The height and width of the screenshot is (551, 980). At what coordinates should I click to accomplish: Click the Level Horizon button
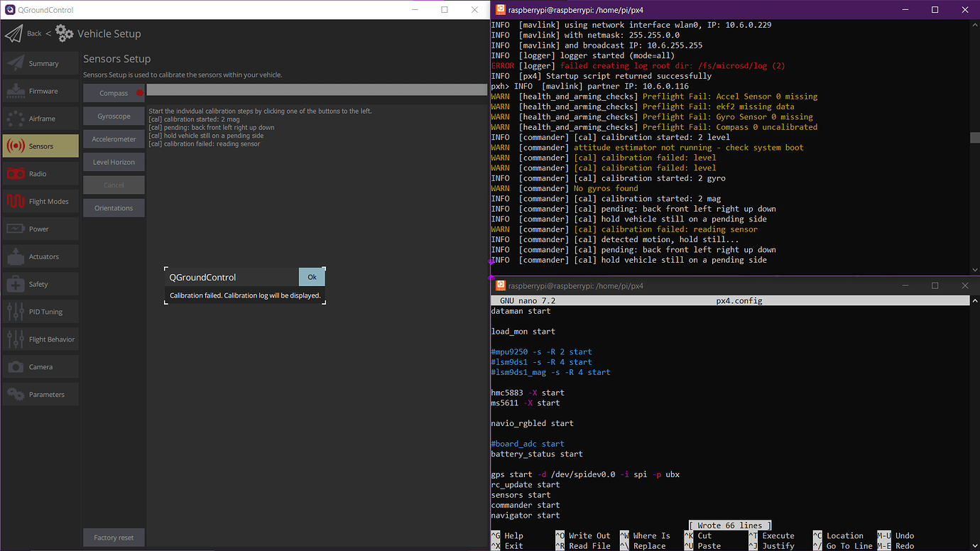point(113,162)
